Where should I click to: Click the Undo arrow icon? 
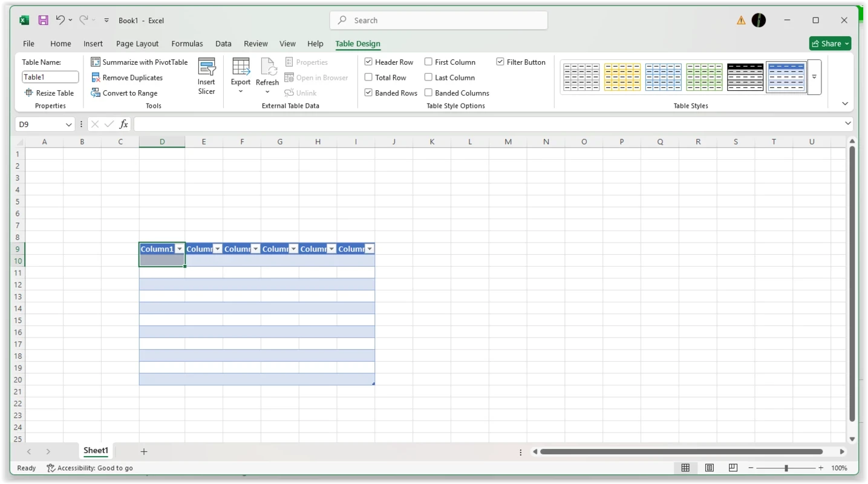pyautogui.click(x=60, y=20)
